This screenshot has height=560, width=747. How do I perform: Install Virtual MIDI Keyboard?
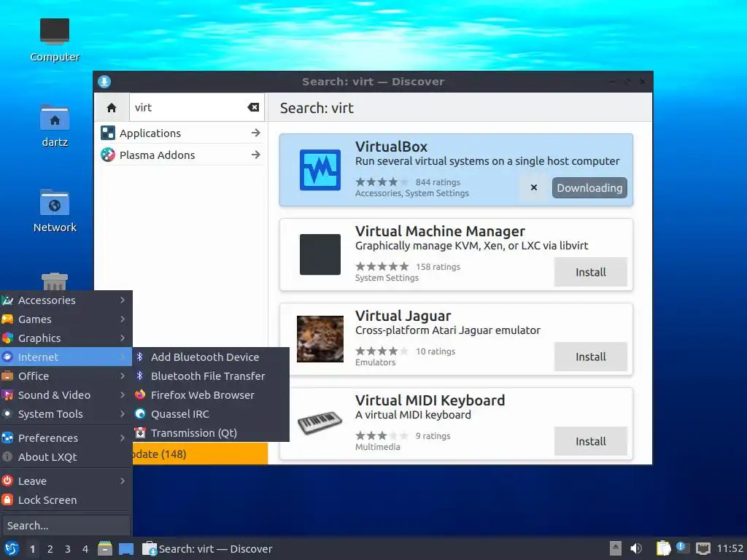[590, 441]
